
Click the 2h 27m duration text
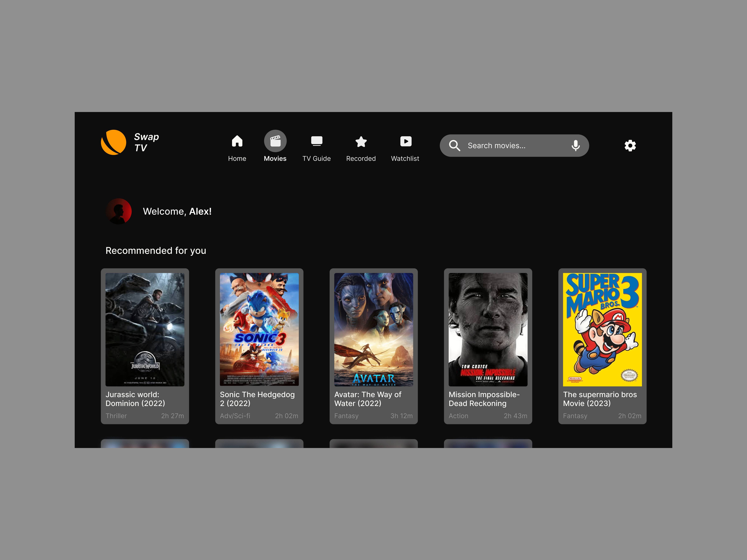(173, 416)
